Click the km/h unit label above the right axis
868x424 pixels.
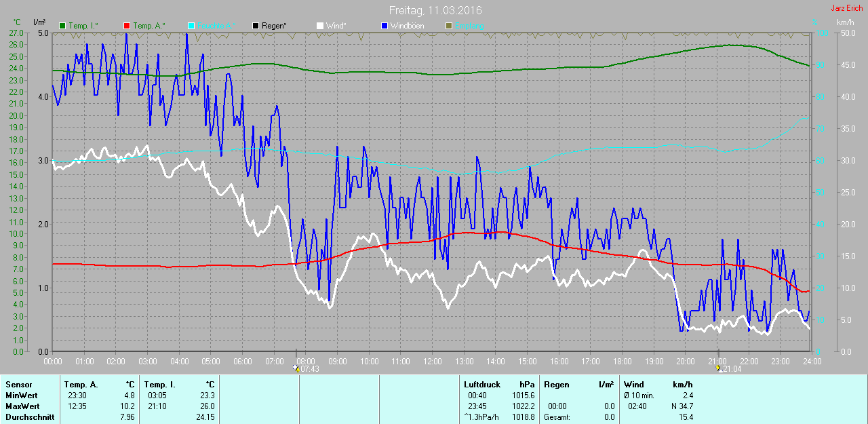click(846, 22)
